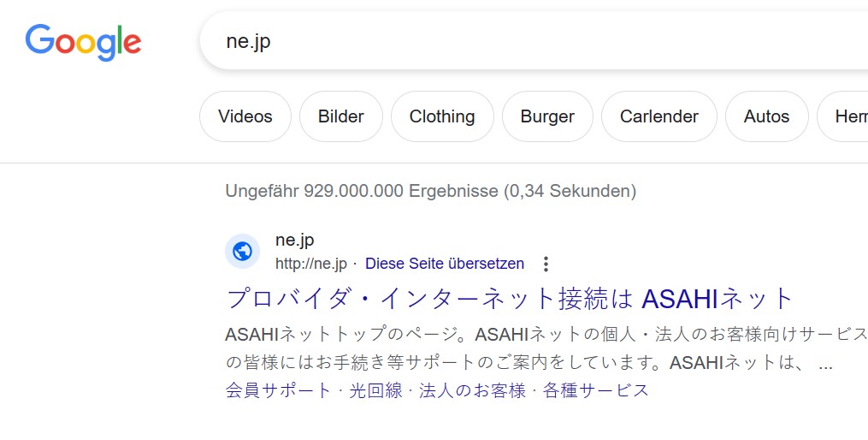Click the http://ne.jp URL text
868x440 pixels.
(x=311, y=264)
